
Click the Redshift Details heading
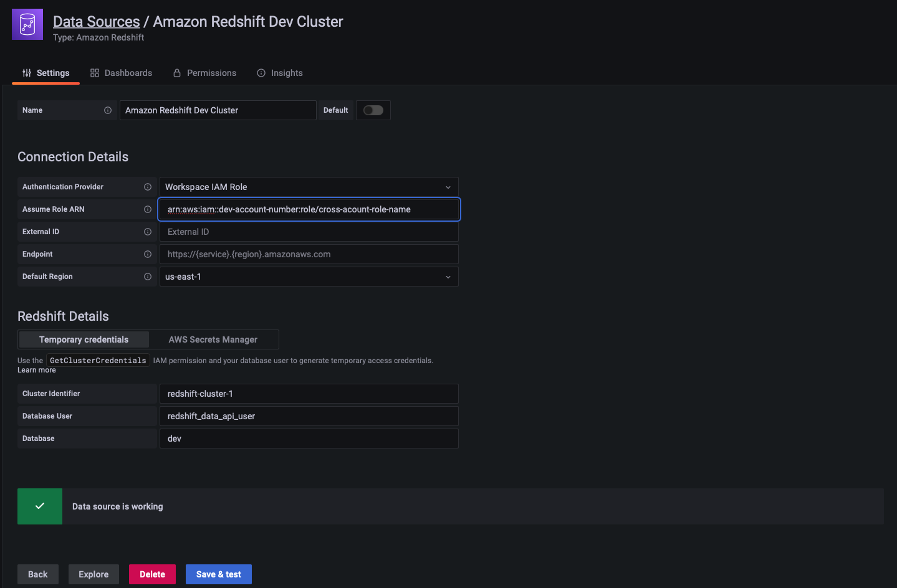63,316
